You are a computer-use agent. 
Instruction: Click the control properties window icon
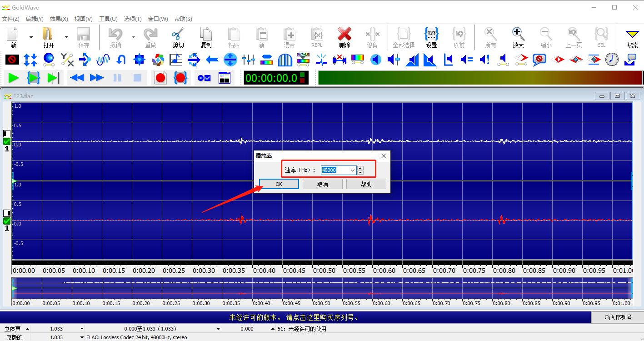tap(225, 78)
